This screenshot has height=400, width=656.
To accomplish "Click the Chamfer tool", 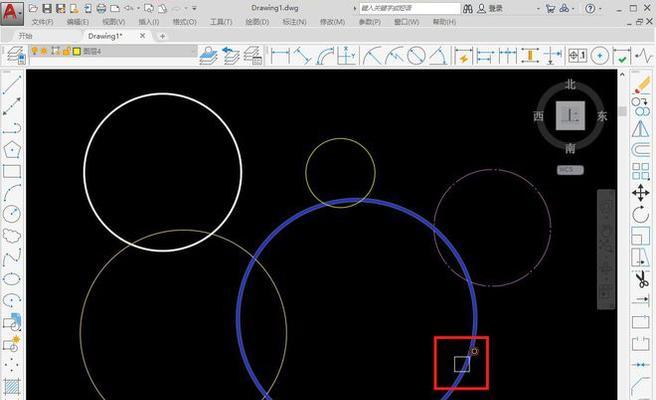I will click(x=641, y=386).
